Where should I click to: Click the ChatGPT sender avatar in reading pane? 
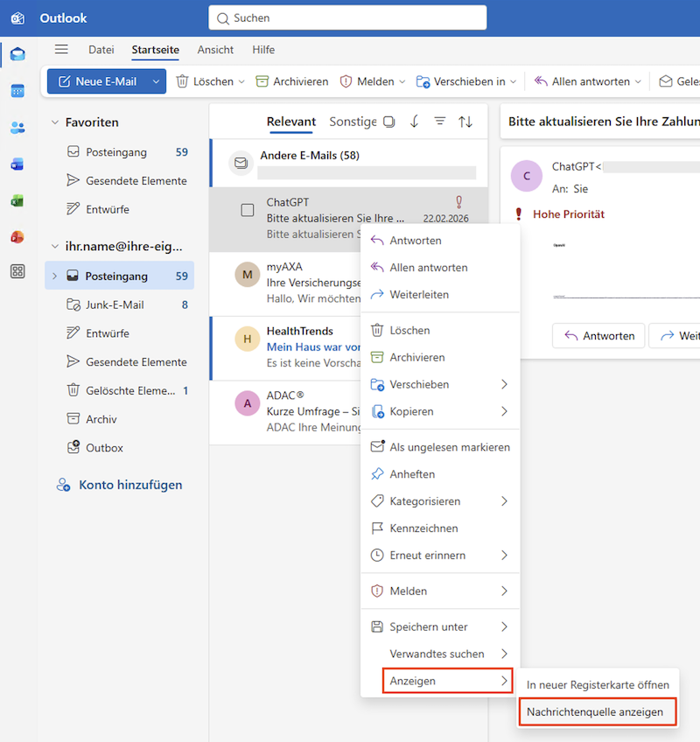click(x=526, y=176)
